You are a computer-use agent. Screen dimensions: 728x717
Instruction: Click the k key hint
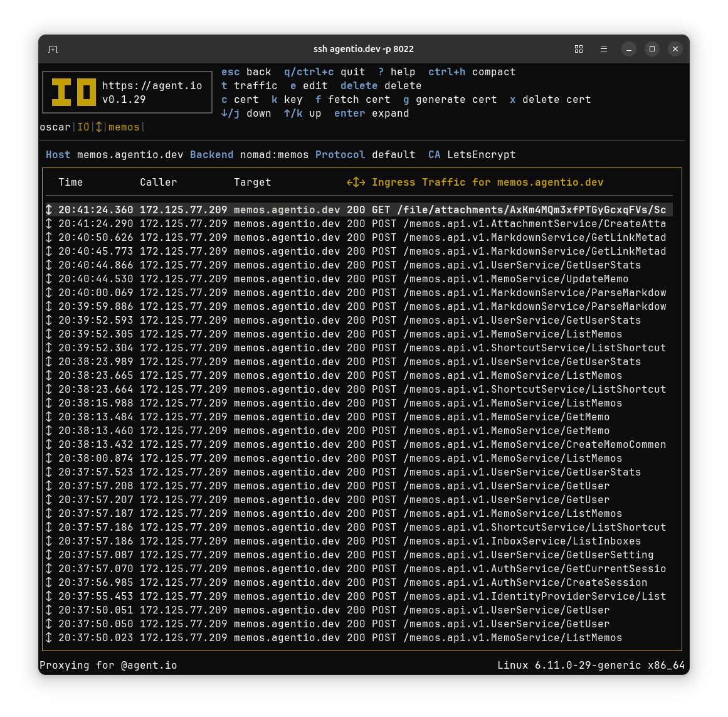(x=287, y=99)
